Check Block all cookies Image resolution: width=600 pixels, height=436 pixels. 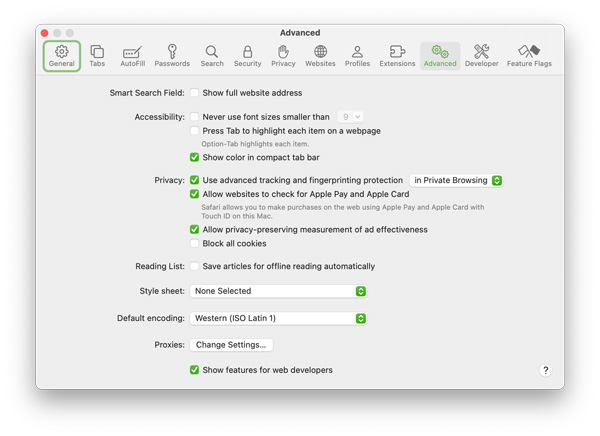tap(194, 243)
